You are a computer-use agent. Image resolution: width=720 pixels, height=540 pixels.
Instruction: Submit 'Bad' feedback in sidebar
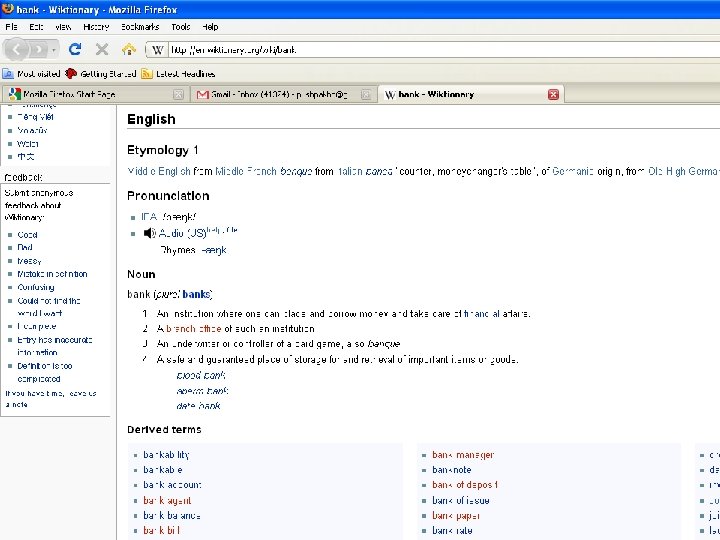tap(25, 248)
